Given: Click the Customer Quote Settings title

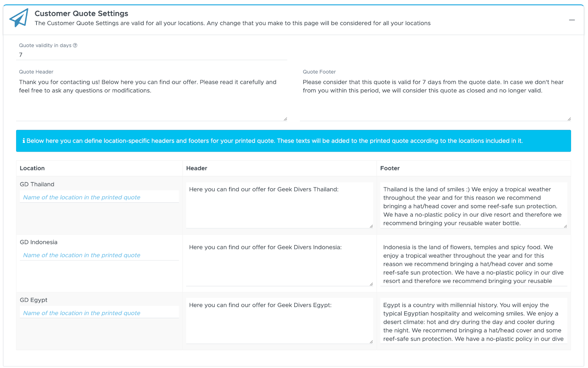Looking at the screenshot, I should [81, 14].
